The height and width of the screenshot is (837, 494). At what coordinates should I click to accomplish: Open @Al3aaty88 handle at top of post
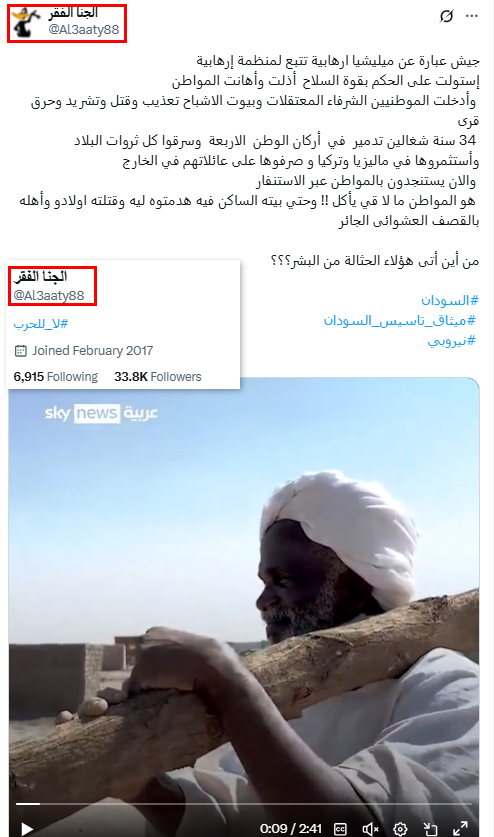[84, 29]
